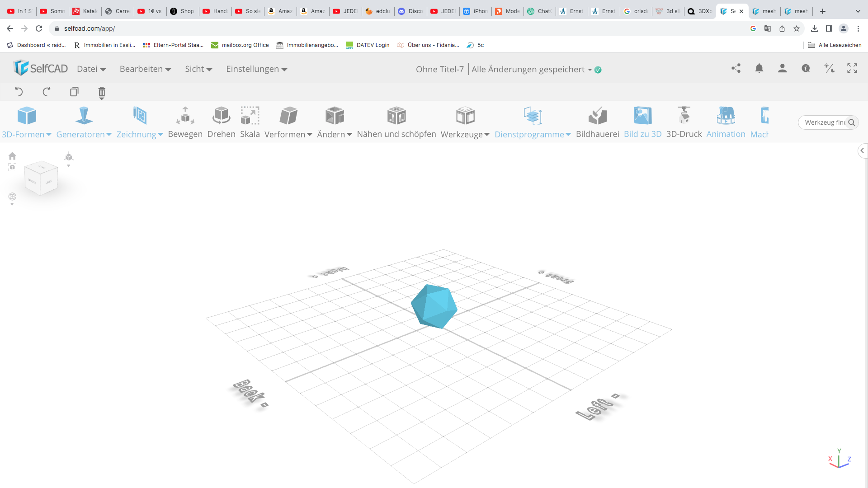
Task: Expand the Generatoren dropdown
Action: coord(84,122)
